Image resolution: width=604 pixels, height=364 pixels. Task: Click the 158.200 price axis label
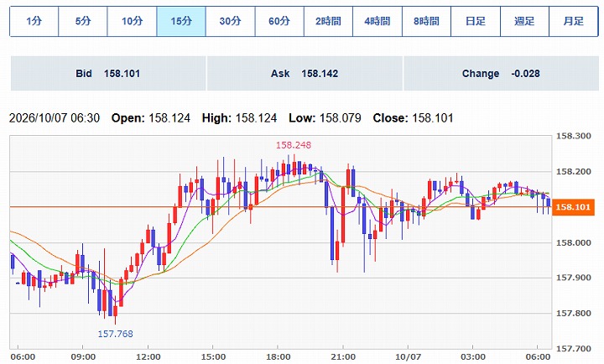(573, 172)
